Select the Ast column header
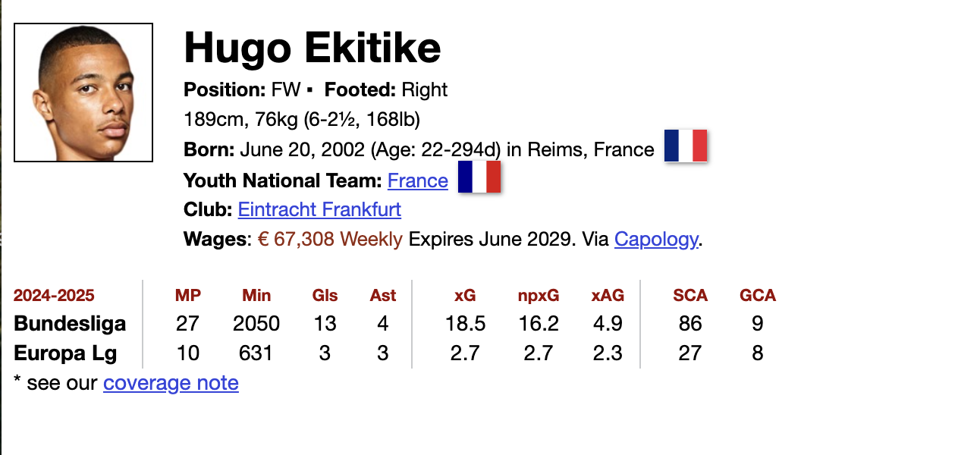The width and height of the screenshot is (980, 455). (383, 296)
